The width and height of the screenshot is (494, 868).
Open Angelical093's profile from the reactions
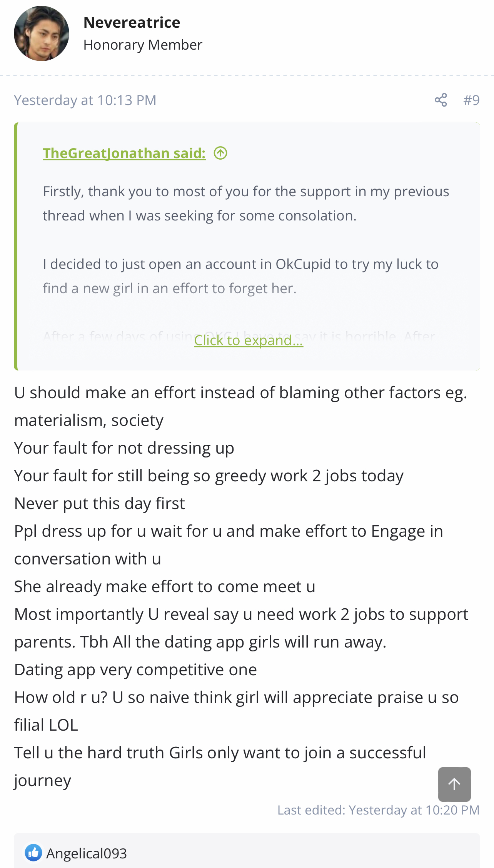point(87,853)
